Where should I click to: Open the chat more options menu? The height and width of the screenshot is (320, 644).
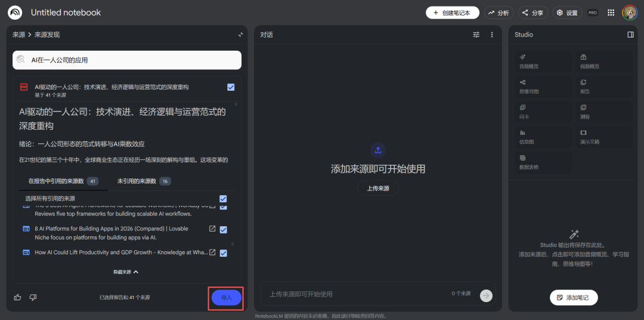(x=491, y=35)
